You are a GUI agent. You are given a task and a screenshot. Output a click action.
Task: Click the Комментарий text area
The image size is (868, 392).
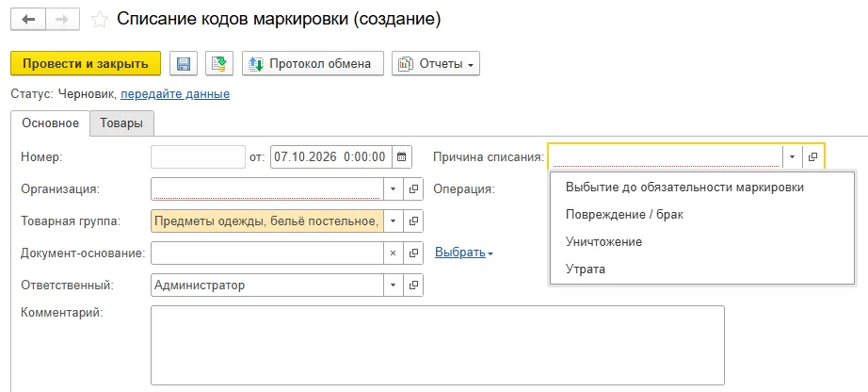pyautogui.click(x=438, y=345)
